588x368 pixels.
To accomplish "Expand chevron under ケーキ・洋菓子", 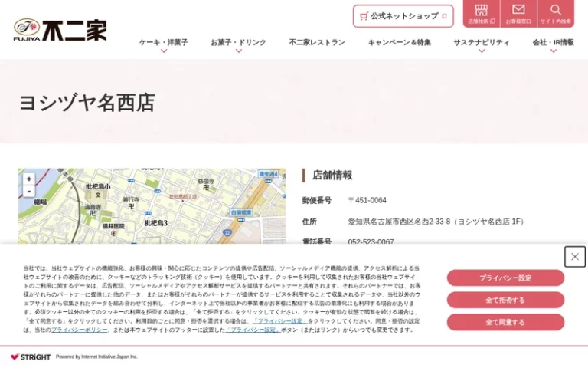I will pos(164,51).
